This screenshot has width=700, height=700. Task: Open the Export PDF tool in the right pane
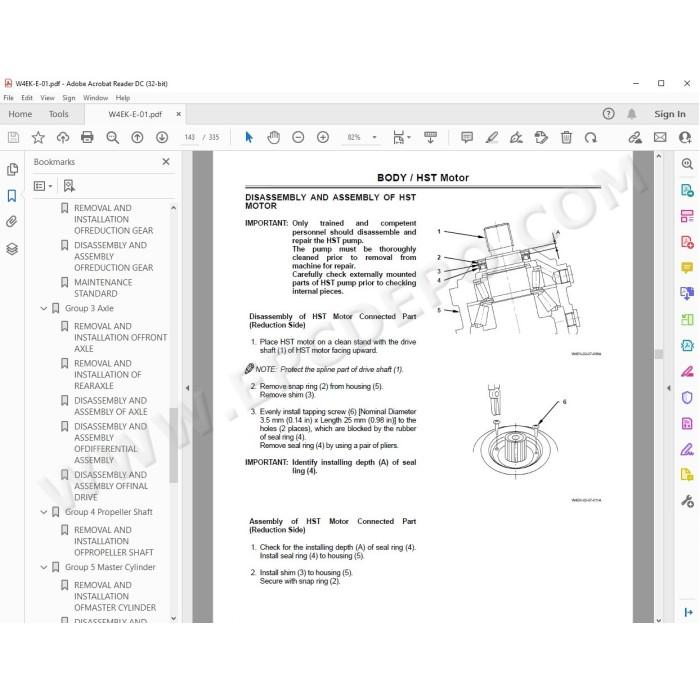point(687,191)
